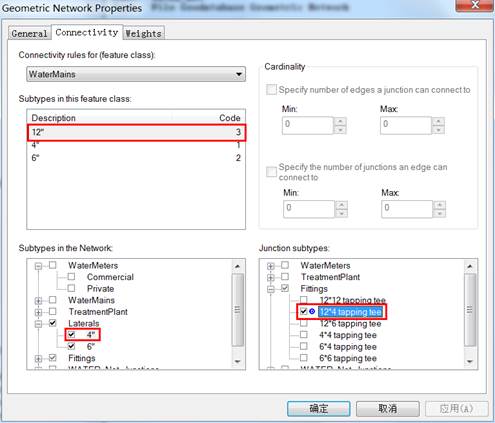This screenshot has height=423, width=495.
Task: Click the Min field under junctions an edge can connect to
Action: tap(309, 209)
